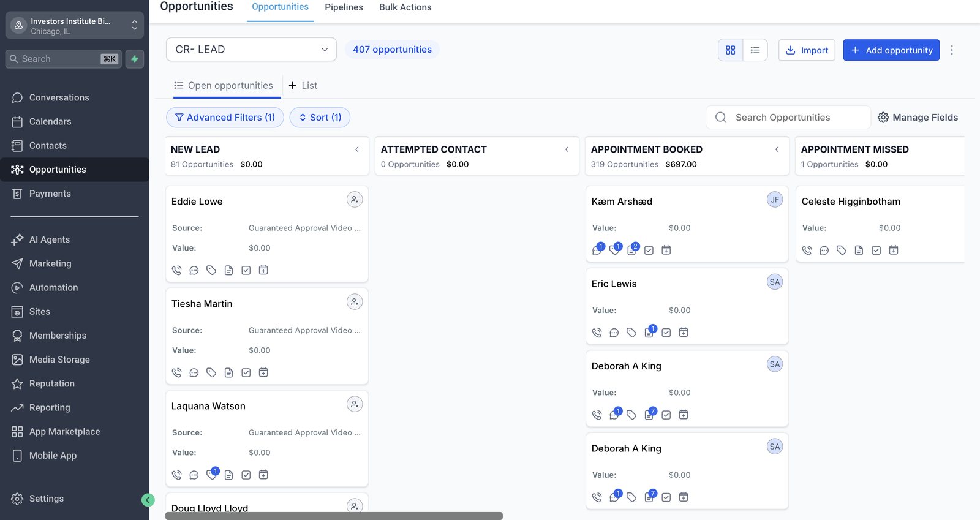Select Open opportunities list tab
980x520 pixels.
click(224, 86)
